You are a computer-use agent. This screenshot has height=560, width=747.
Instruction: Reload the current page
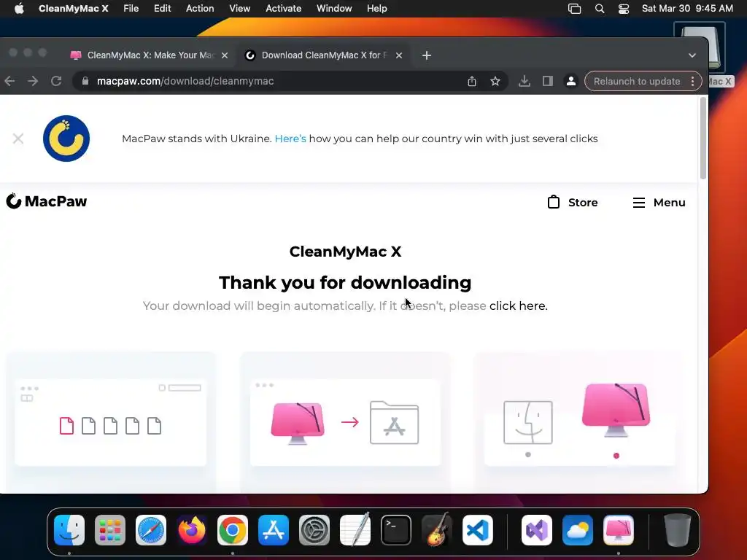tap(56, 81)
